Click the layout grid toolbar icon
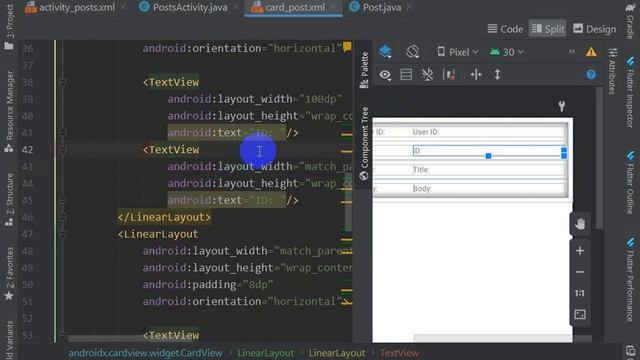The width and height of the screenshot is (640, 360). click(x=406, y=74)
